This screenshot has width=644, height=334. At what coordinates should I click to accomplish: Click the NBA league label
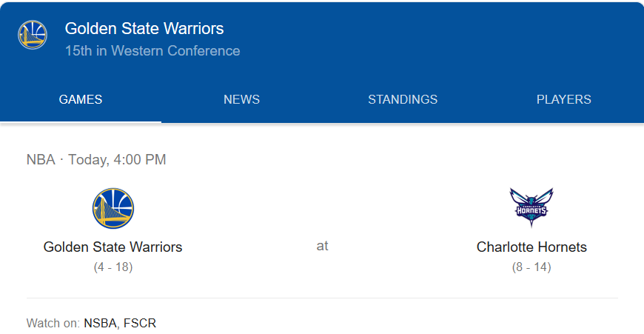(x=41, y=159)
